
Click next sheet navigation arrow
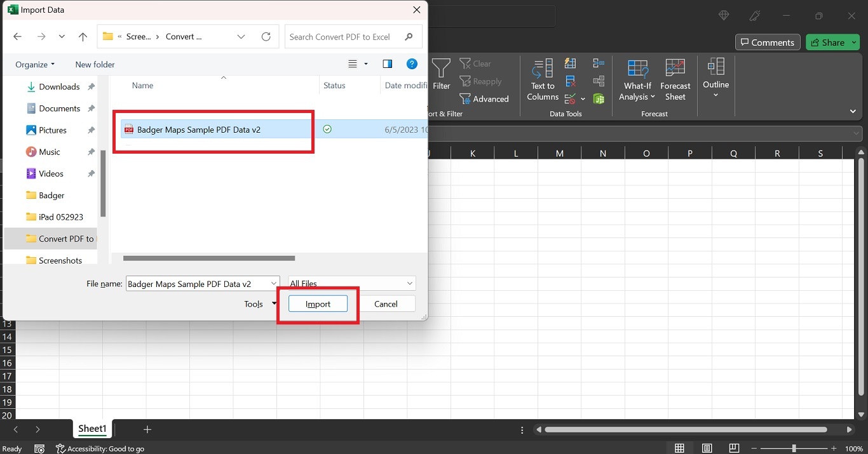tap(37, 430)
